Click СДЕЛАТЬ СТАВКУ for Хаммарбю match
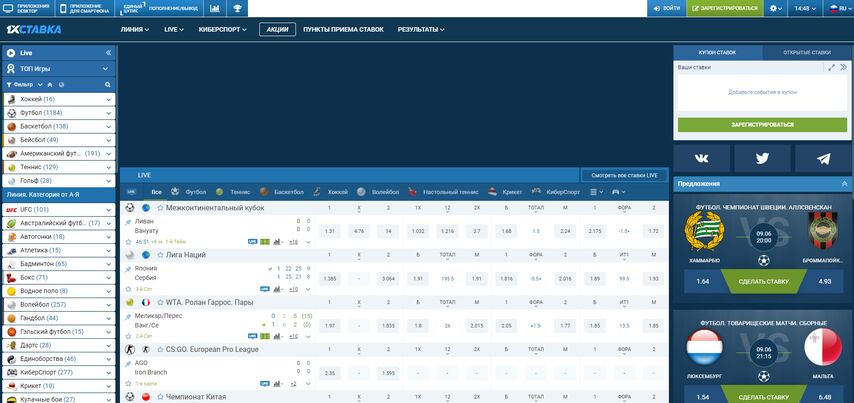 [764, 282]
